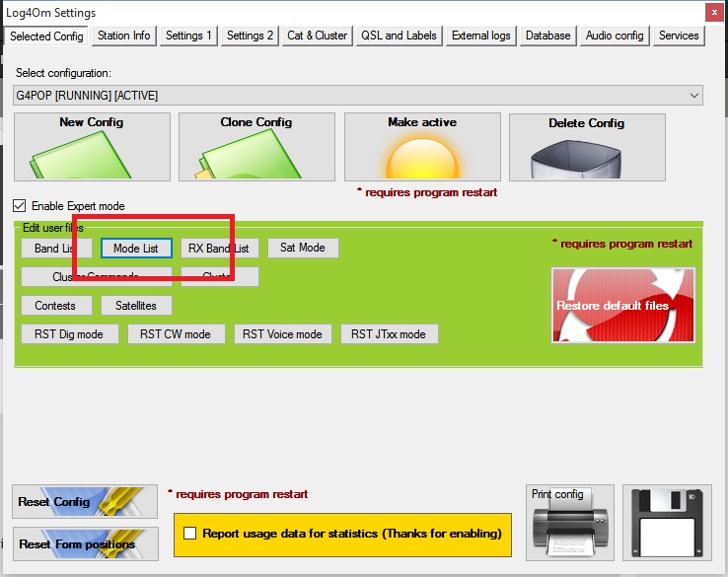728x577 pixels.
Task: Click the RST JTxx mode button
Action: pyautogui.click(x=389, y=334)
